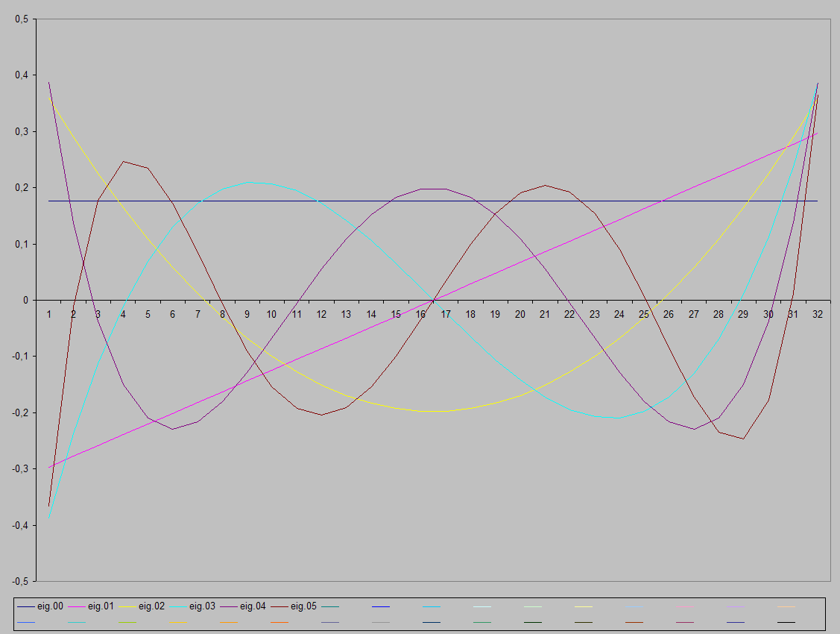Click the -0,2 label on the vertical axis
The width and height of the screenshot is (840, 634).
(20, 412)
